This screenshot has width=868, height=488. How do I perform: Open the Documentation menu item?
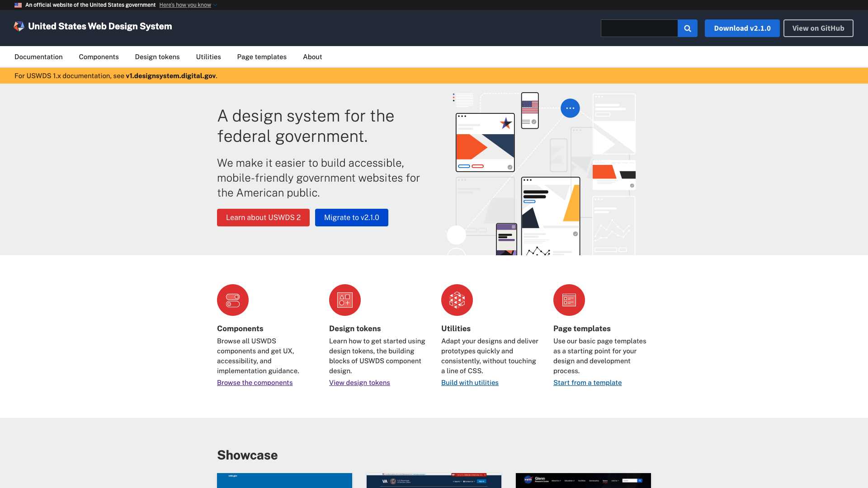38,57
